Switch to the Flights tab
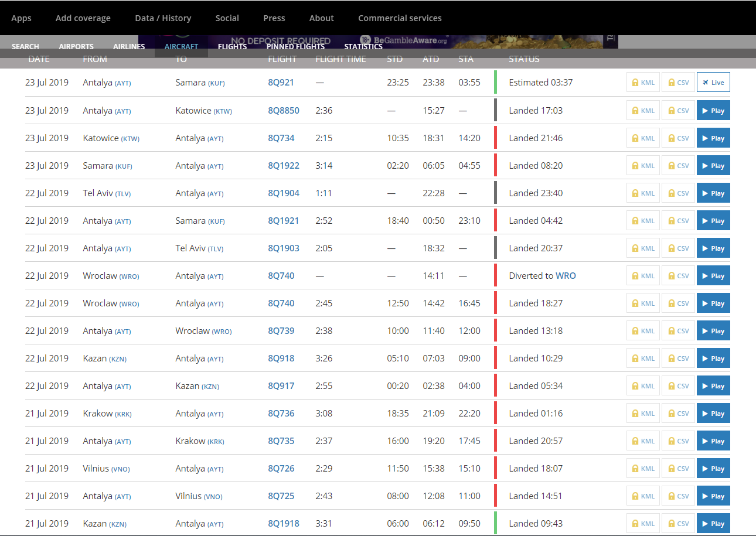 pos(232,46)
